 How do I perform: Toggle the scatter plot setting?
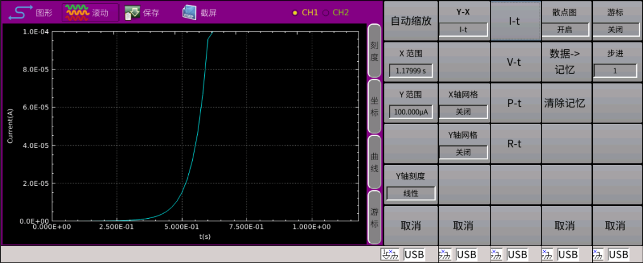point(565,29)
